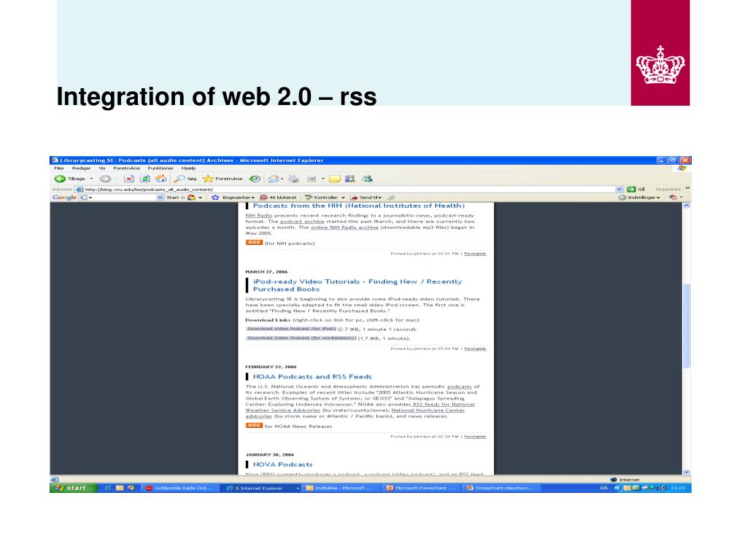Screen dimensions: 747x560
Task: Click the media/history globe icon
Action: pos(255,179)
